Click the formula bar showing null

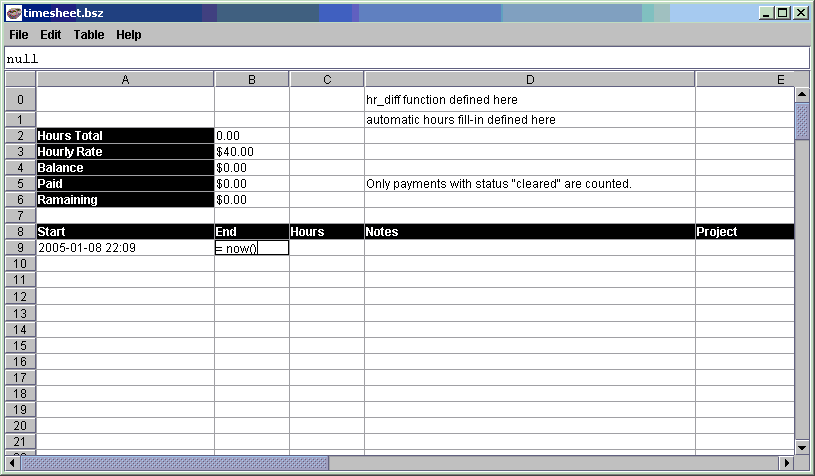click(x=407, y=58)
